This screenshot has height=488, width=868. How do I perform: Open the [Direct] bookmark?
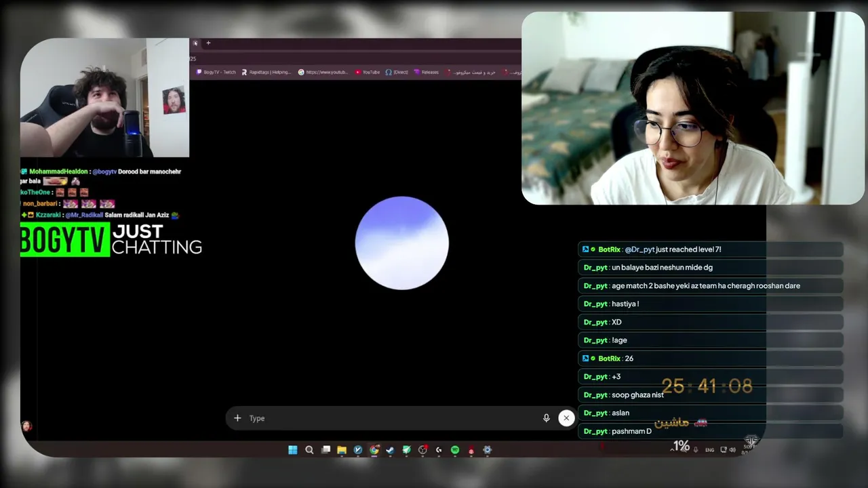click(x=397, y=72)
